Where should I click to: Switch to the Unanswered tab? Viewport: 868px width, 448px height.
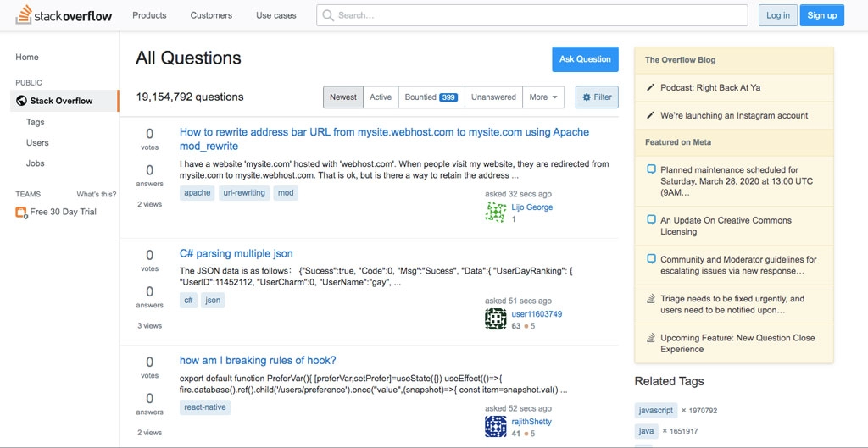[x=493, y=97]
